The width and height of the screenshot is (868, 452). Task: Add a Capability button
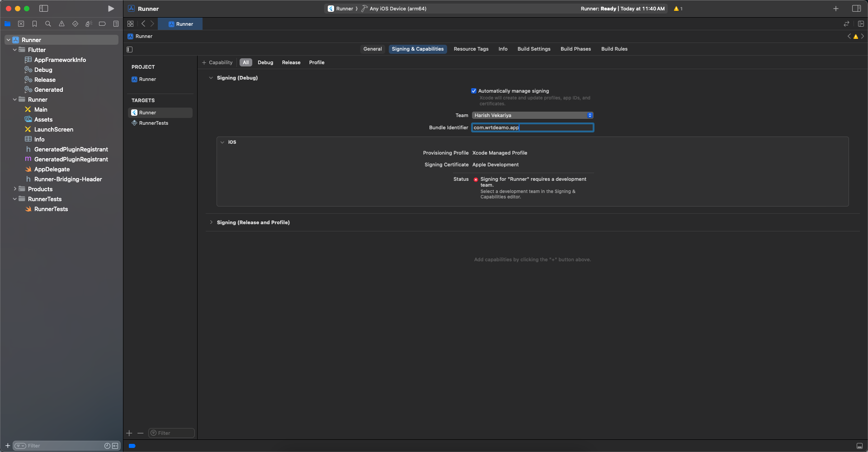(217, 62)
